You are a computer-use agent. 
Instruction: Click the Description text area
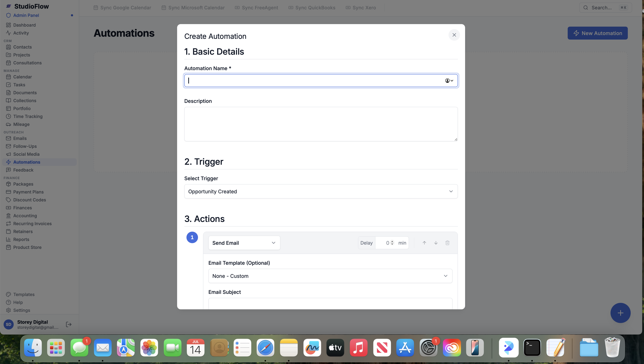coord(321,124)
